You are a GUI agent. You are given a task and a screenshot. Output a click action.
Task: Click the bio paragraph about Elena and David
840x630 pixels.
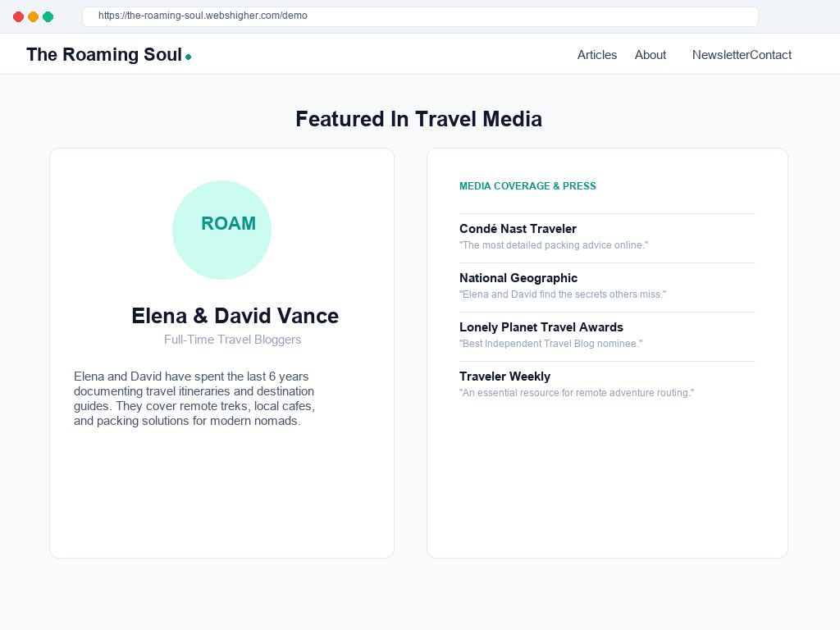click(194, 399)
